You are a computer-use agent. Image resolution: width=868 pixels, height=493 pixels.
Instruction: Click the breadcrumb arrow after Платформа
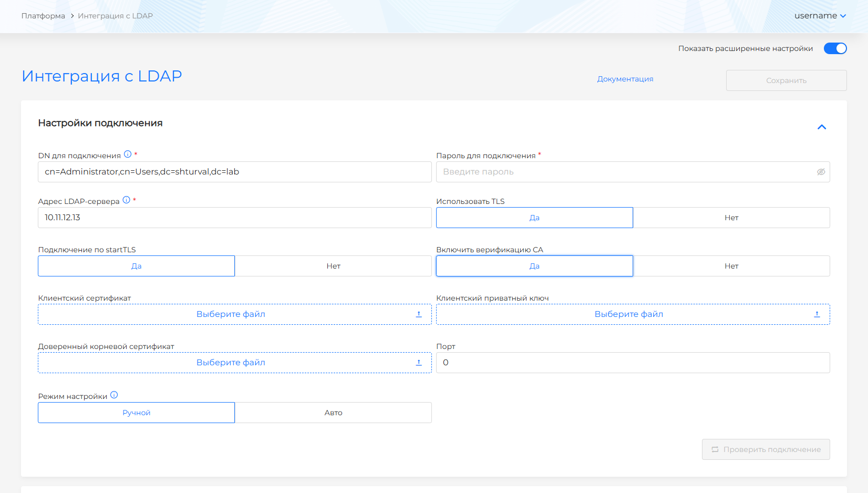[x=72, y=16]
